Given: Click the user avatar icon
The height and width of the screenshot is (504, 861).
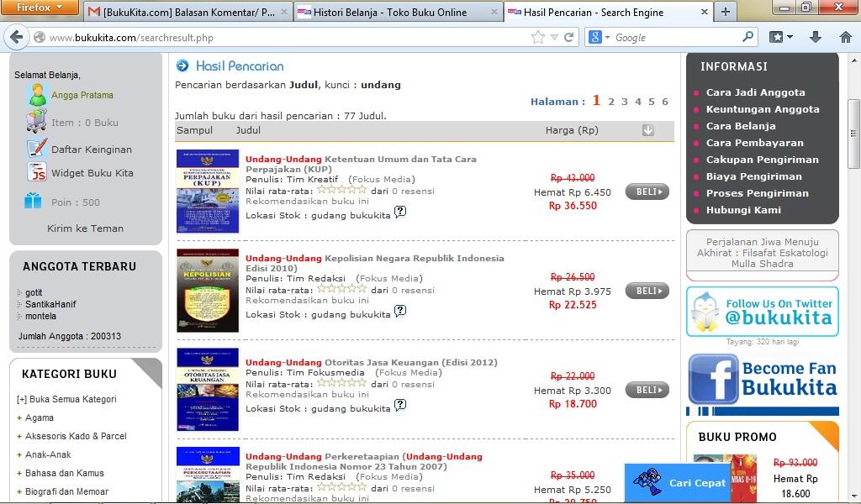Looking at the screenshot, I should (x=37, y=95).
